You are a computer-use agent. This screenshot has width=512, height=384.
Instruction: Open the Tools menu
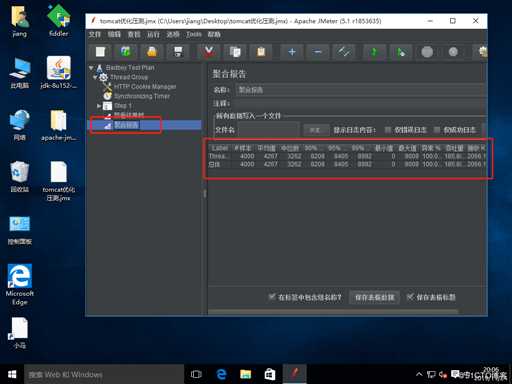click(x=194, y=34)
